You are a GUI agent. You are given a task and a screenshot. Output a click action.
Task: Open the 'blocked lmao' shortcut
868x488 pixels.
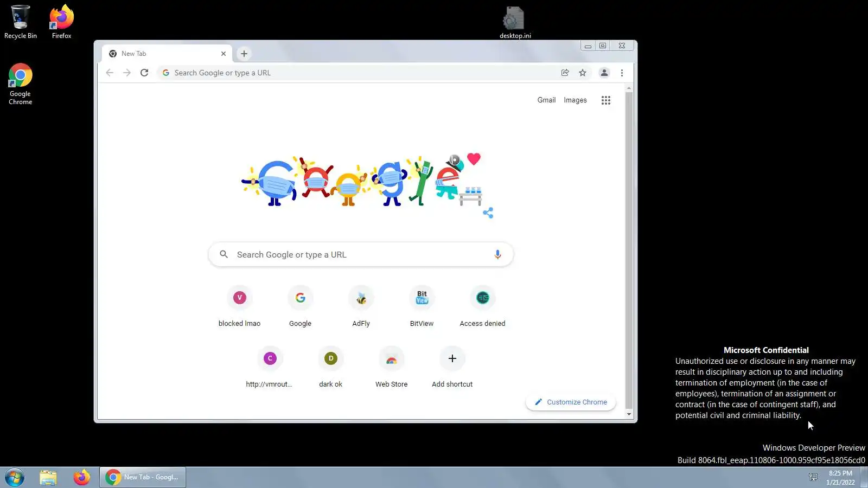[x=239, y=307]
